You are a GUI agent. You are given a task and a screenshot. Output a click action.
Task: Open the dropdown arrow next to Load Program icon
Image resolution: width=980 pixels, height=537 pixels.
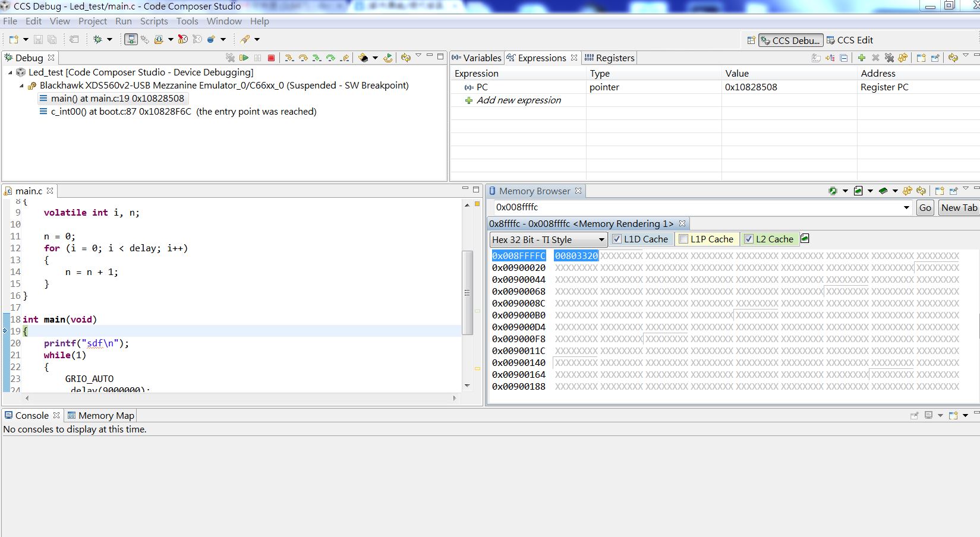[x=171, y=39]
